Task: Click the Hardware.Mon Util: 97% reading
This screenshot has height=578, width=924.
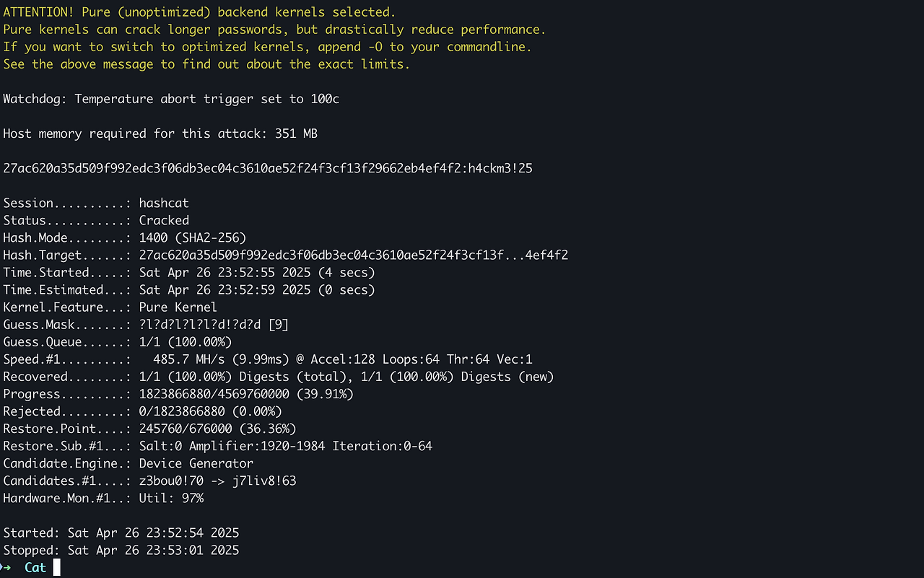Action: 171,498
